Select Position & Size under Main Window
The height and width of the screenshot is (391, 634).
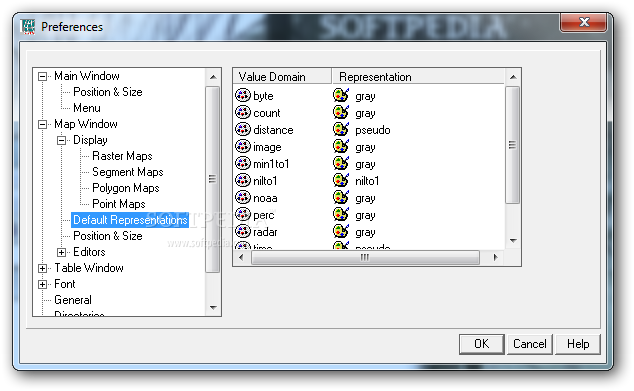pos(108,92)
